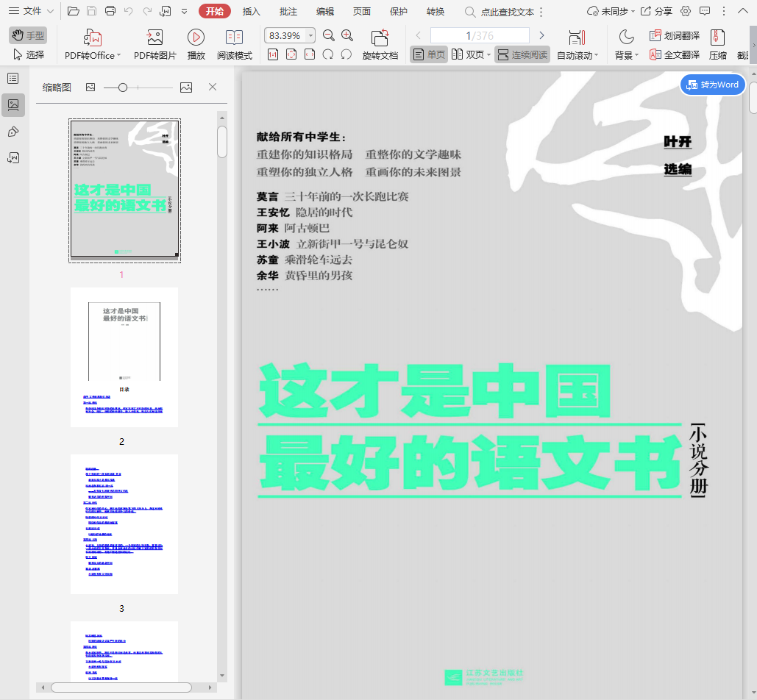This screenshot has width=757, height=700.
Task: Switch to the 批注 tab
Action: tap(288, 11)
